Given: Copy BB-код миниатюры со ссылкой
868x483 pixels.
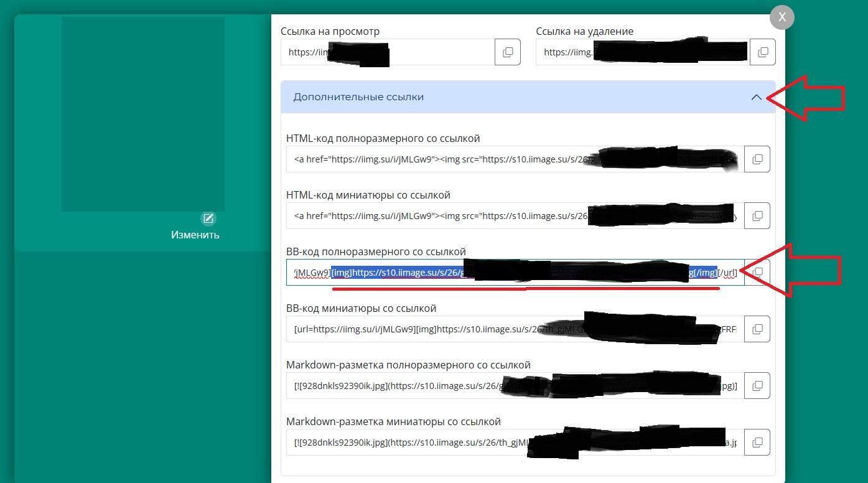Looking at the screenshot, I should [x=757, y=329].
